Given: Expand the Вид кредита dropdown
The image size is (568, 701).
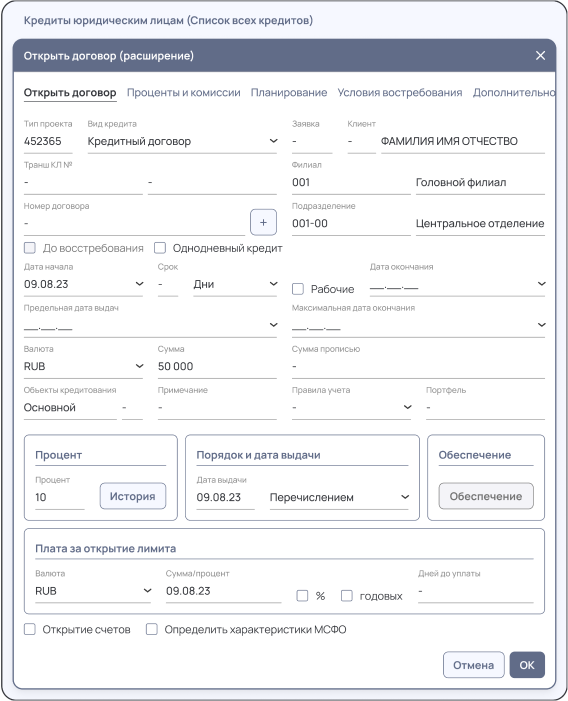Looking at the screenshot, I should click(182, 141).
